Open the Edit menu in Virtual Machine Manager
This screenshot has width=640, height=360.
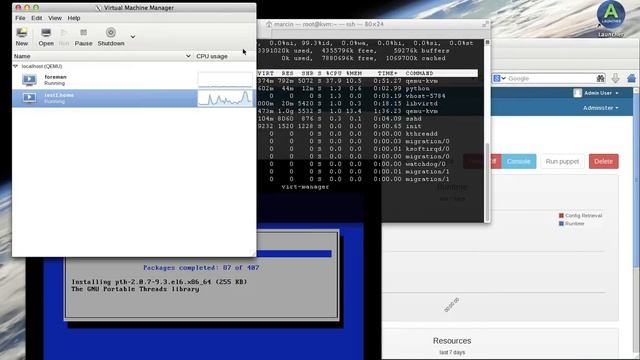pyautogui.click(x=37, y=18)
